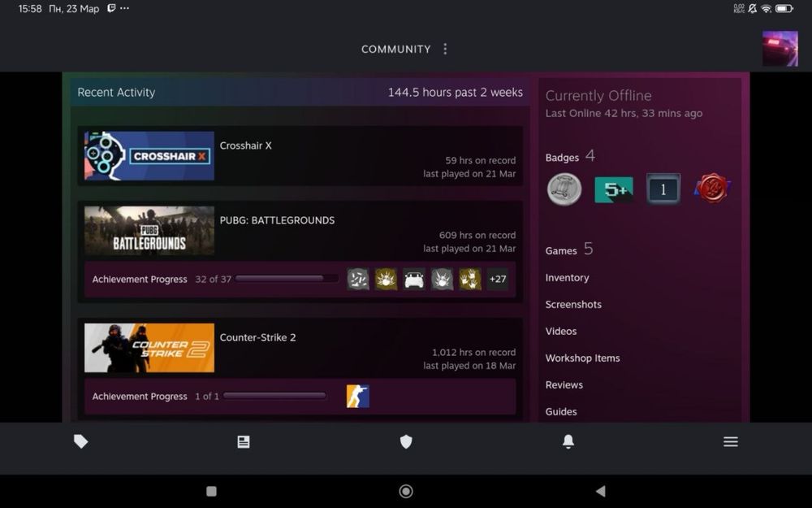The height and width of the screenshot is (508, 812).
Task: Open the Counter-Strike 2 game banner
Action: pos(149,348)
